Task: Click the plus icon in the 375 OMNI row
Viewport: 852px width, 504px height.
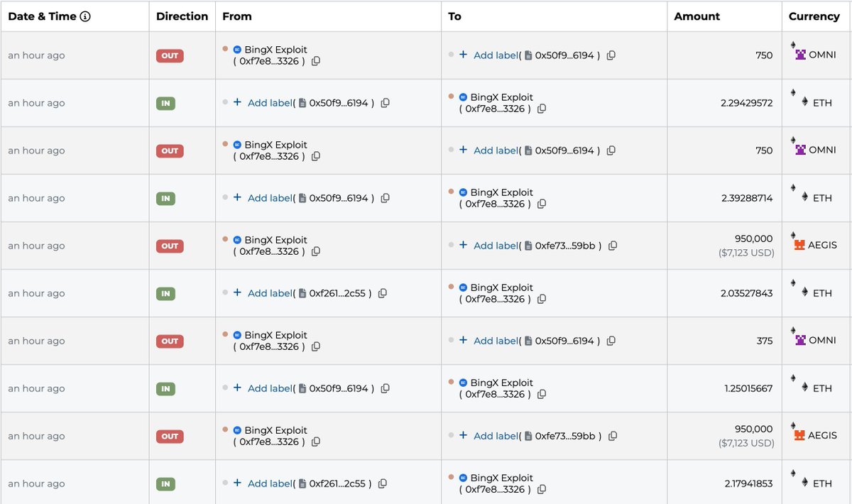Action: (463, 340)
